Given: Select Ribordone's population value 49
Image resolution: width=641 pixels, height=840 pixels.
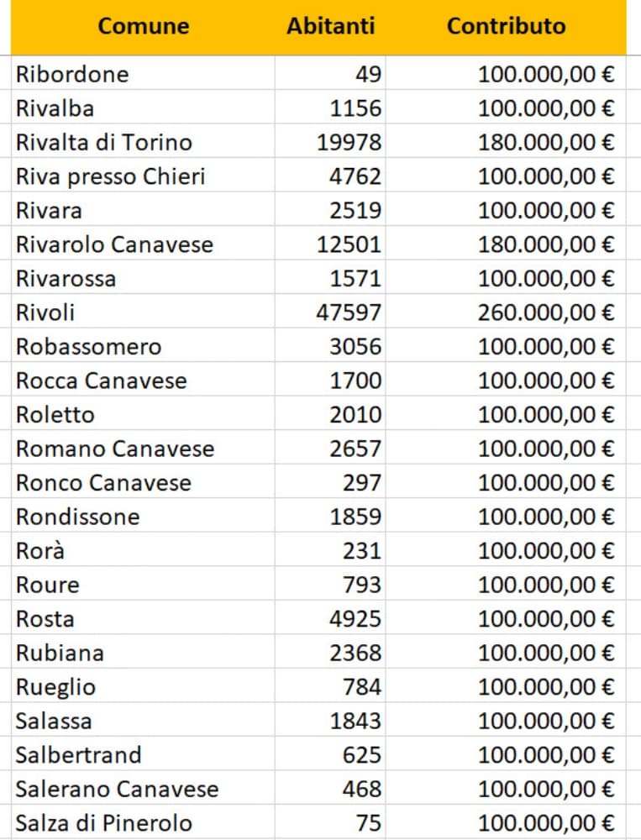Looking at the screenshot, I should click(368, 74).
